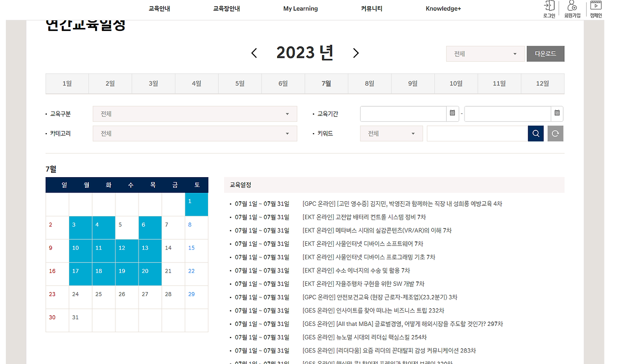Reset filters using the refresh icon
Screen dimensions: 618x364
tap(555, 133)
